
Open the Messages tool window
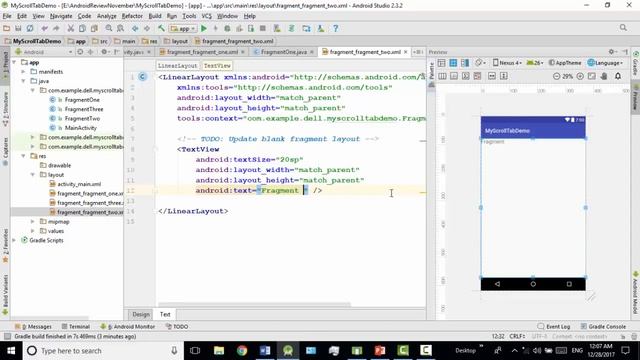pyautogui.click(x=33, y=327)
